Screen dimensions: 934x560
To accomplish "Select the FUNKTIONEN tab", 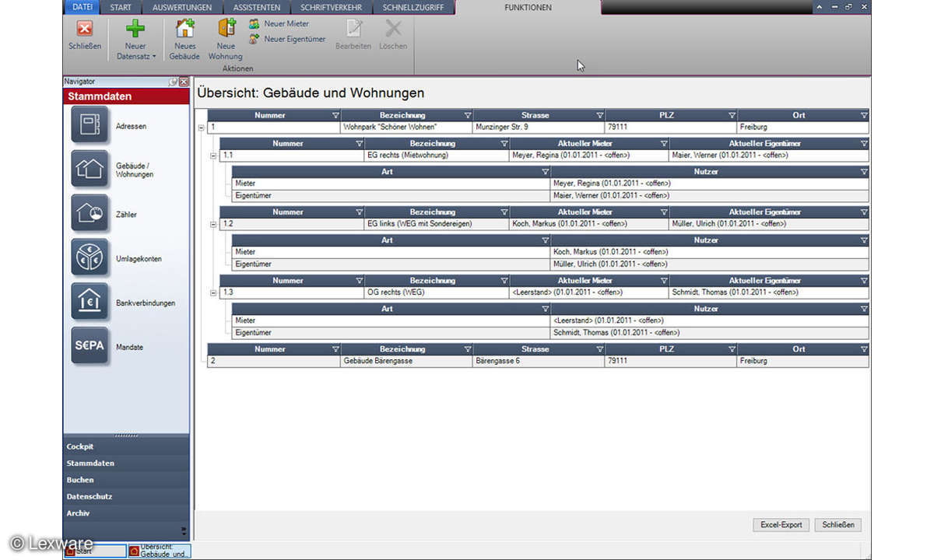I will click(x=528, y=8).
